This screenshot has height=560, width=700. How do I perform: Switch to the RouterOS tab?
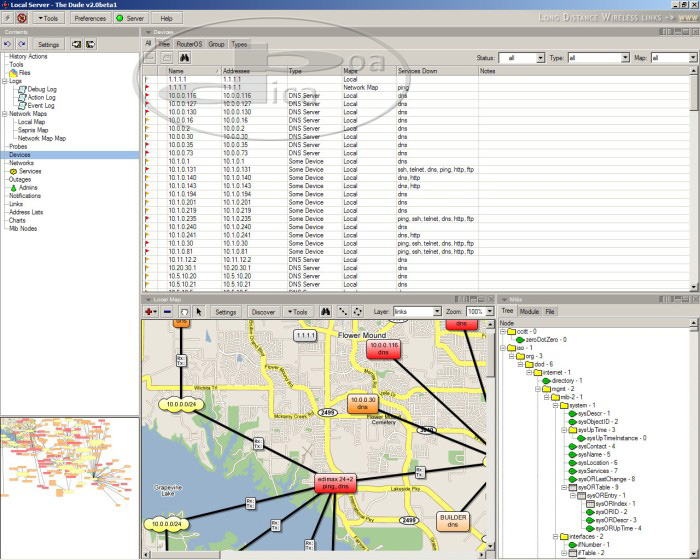click(188, 44)
